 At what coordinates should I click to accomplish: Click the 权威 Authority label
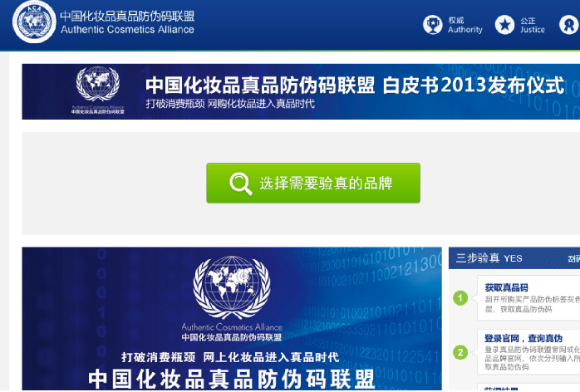(464, 25)
